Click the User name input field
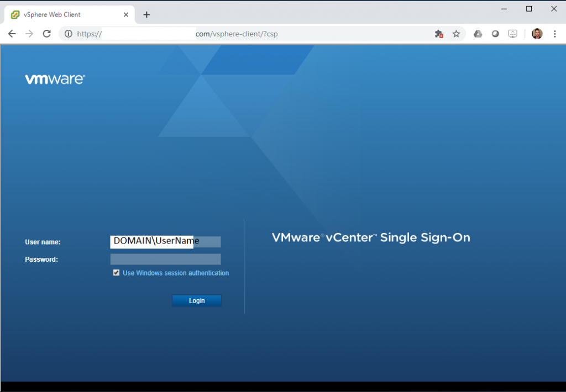The height and width of the screenshot is (392, 566). (x=165, y=241)
